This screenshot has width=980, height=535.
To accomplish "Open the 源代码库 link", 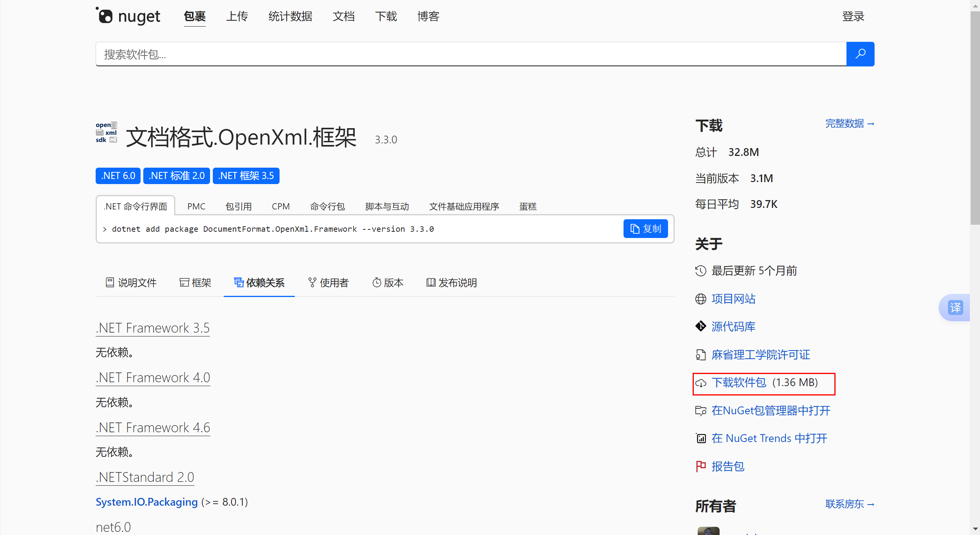I will pos(733,326).
